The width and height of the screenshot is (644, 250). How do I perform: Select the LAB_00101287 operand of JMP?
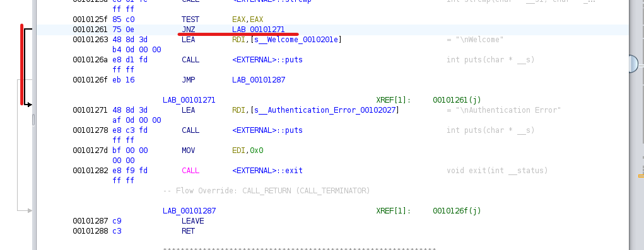[x=259, y=80]
